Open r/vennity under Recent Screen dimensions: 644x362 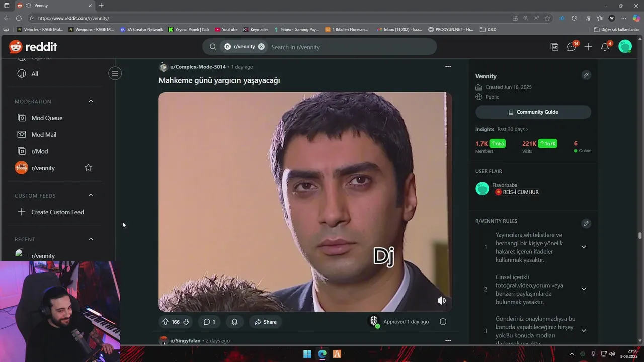coord(43,255)
